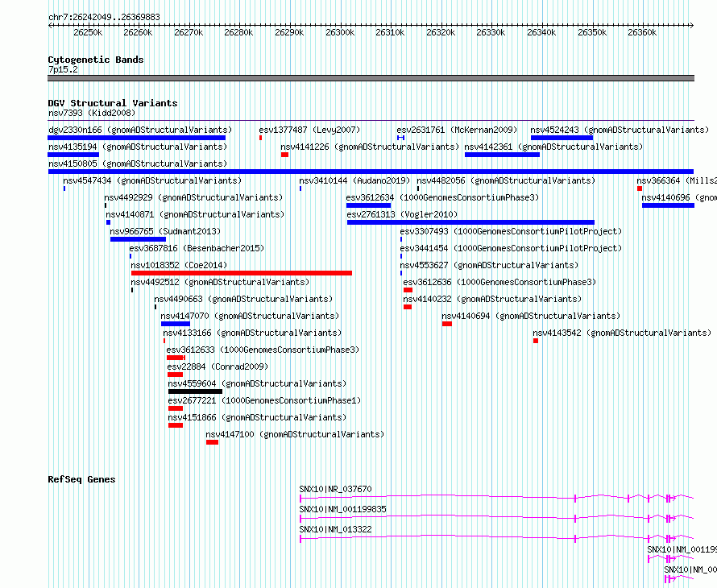Open nsv7393 (Kidd2008) variant
Screen dimensions: 717x588
[92, 113]
